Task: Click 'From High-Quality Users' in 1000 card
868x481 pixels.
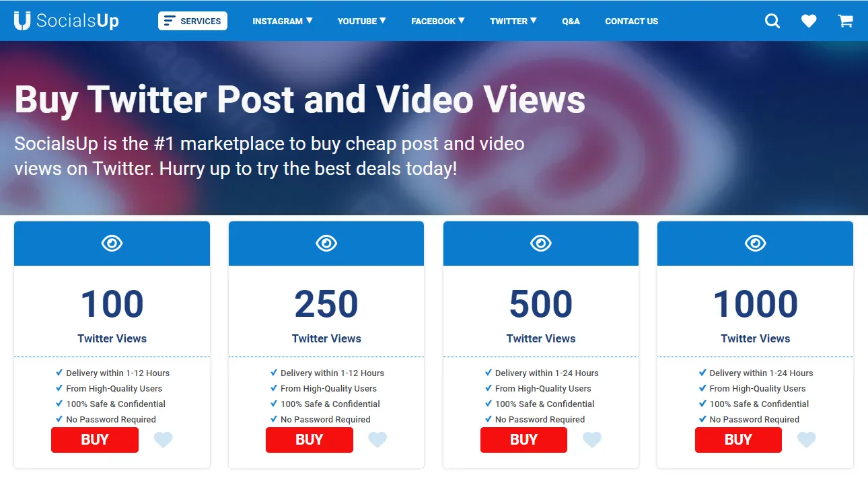Action: pos(758,388)
